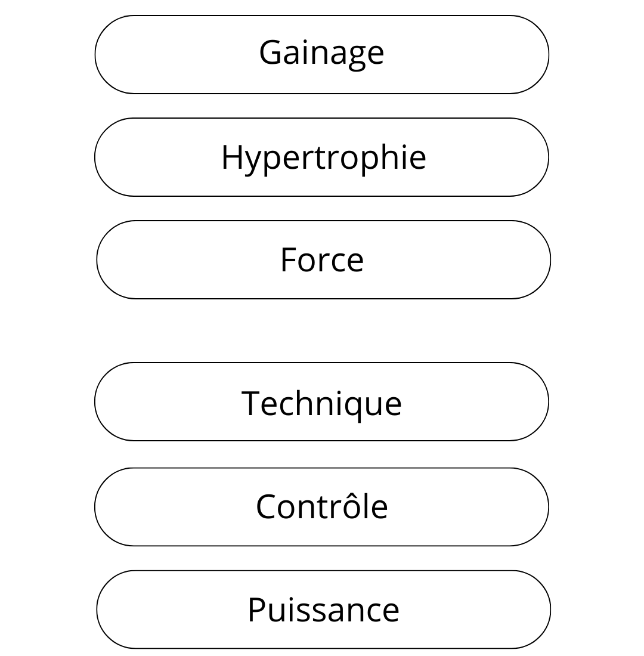Select the bottom pill labeled Puissance
644x656 pixels.
323,609
